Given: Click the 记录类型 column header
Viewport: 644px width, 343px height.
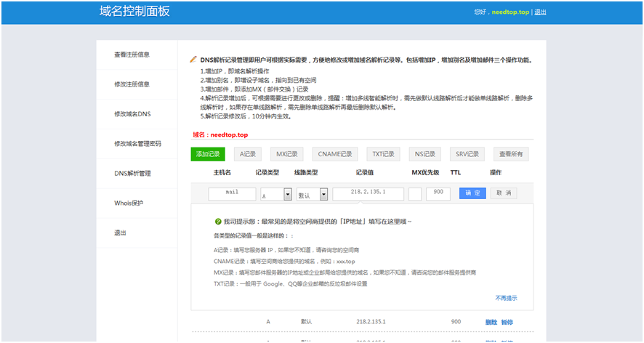Looking at the screenshot, I should tap(267, 172).
